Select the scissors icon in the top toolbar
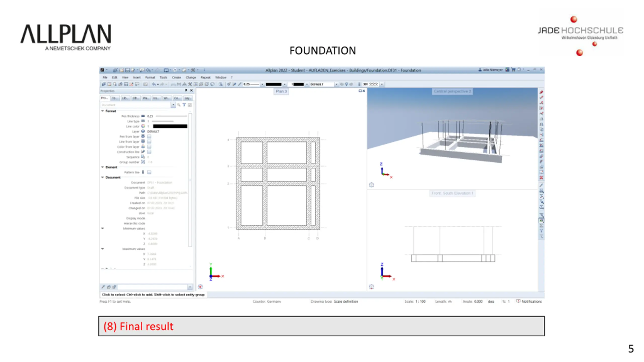This screenshot has height=362, width=644. point(190,84)
